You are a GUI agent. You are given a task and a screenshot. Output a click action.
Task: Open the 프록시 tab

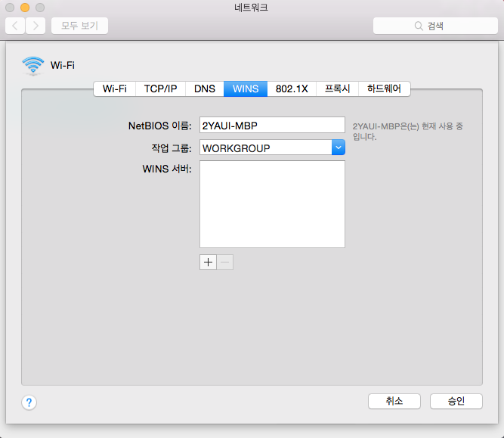337,89
